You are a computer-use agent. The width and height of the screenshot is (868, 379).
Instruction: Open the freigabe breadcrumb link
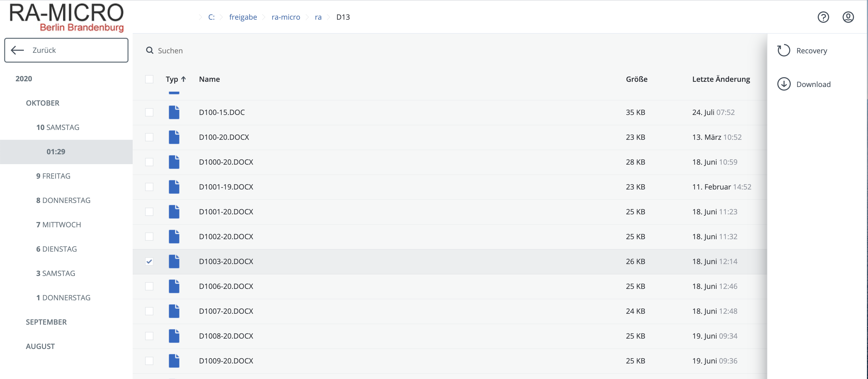243,17
